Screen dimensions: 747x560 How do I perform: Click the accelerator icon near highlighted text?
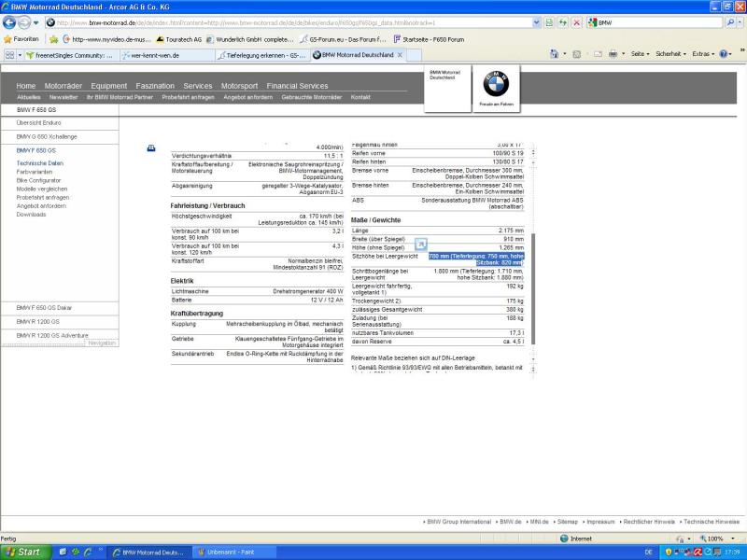421,245
